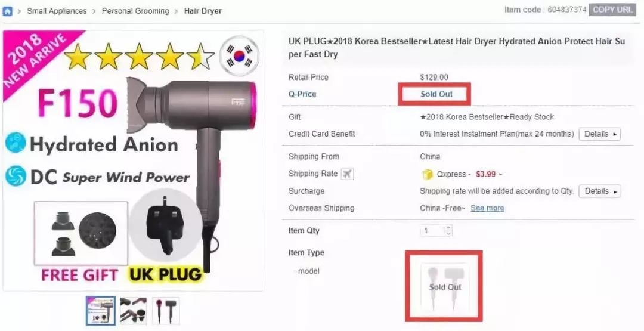Expand Credit Card Benefit Details
This screenshot has width=644, height=331.
pos(599,134)
